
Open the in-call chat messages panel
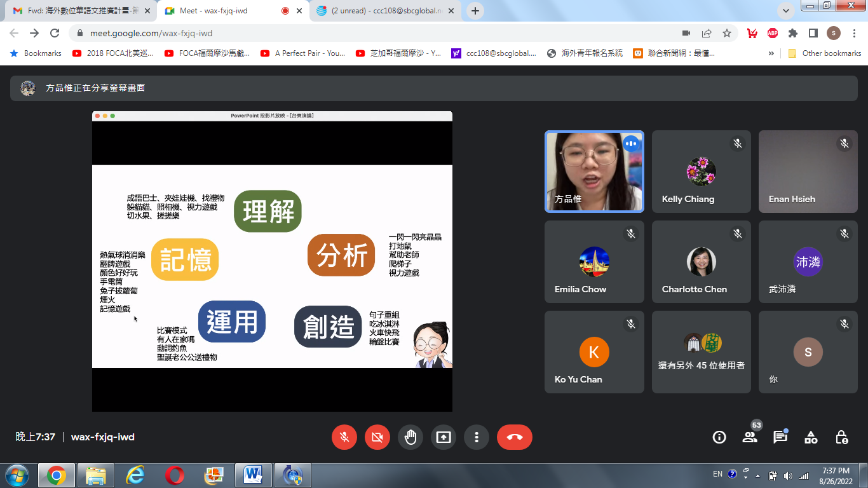[780, 437]
